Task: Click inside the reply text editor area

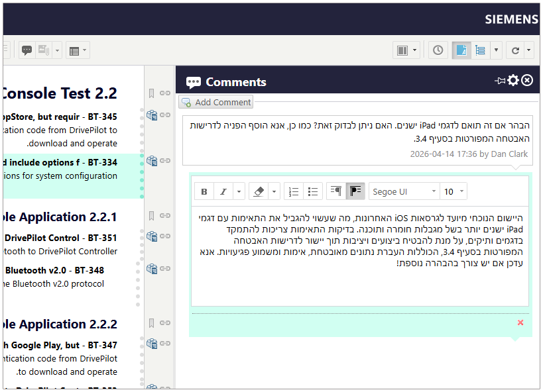Action: click(360, 256)
